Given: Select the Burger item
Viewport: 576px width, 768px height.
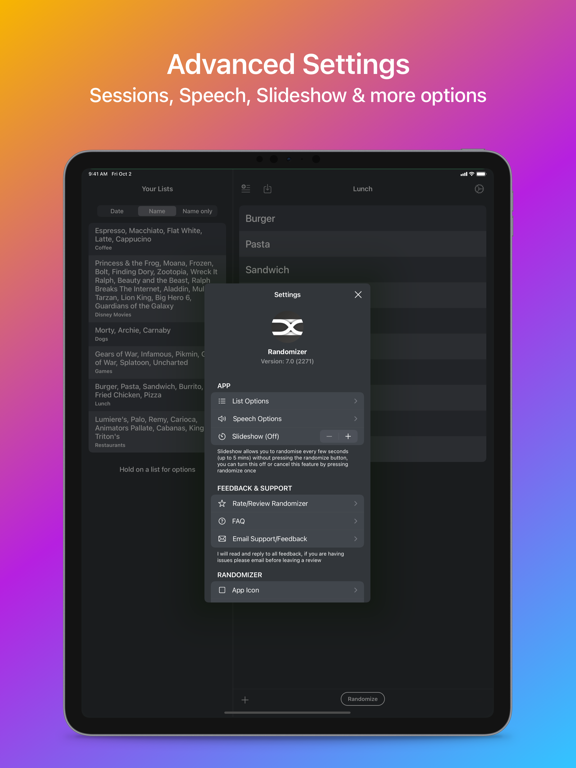Looking at the screenshot, I should click(362, 218).
